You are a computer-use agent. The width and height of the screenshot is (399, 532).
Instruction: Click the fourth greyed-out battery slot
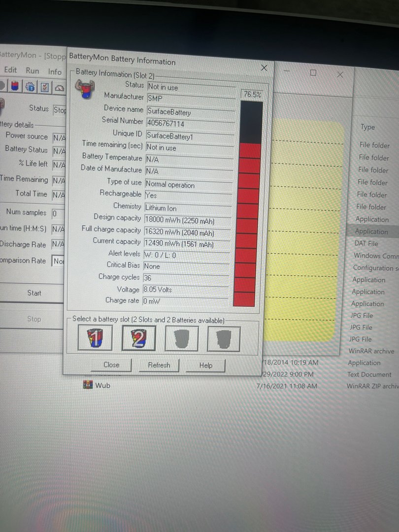pyautogui.click(x=224, y=339)
